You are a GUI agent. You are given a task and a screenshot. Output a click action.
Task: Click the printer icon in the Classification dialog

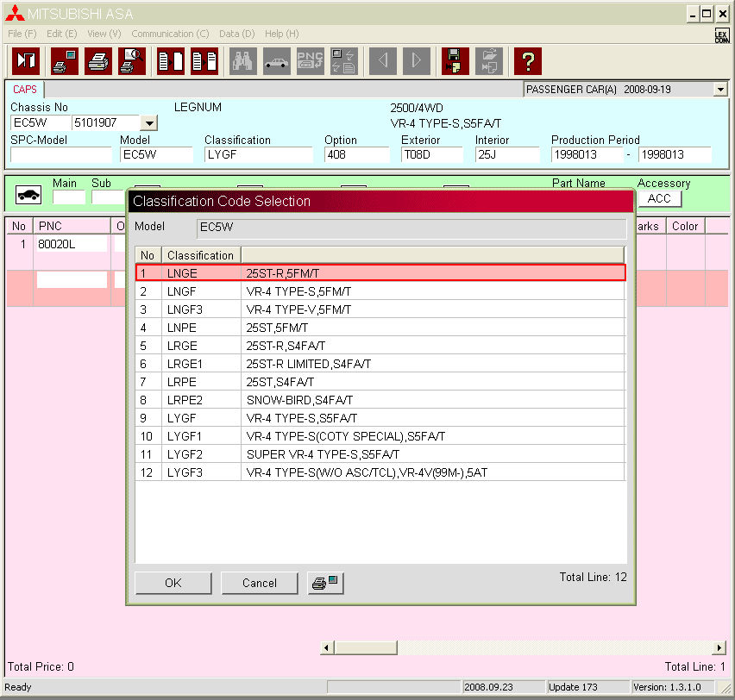pyautogui.click(x=325, y=583)
